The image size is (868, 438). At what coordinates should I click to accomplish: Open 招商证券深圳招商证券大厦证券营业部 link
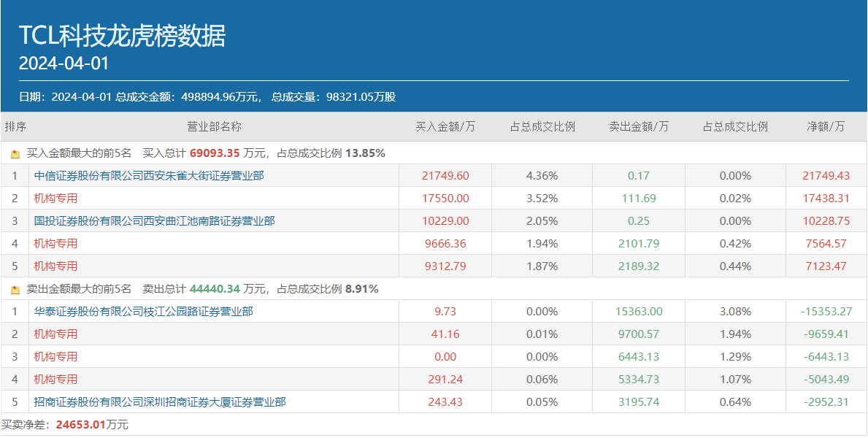(160, 402)
